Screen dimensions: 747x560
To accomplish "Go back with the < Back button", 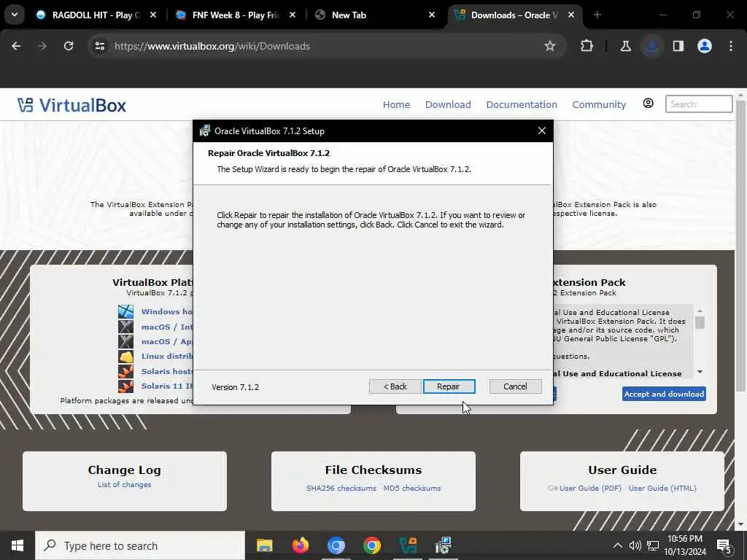I will (x=395, y=386).
